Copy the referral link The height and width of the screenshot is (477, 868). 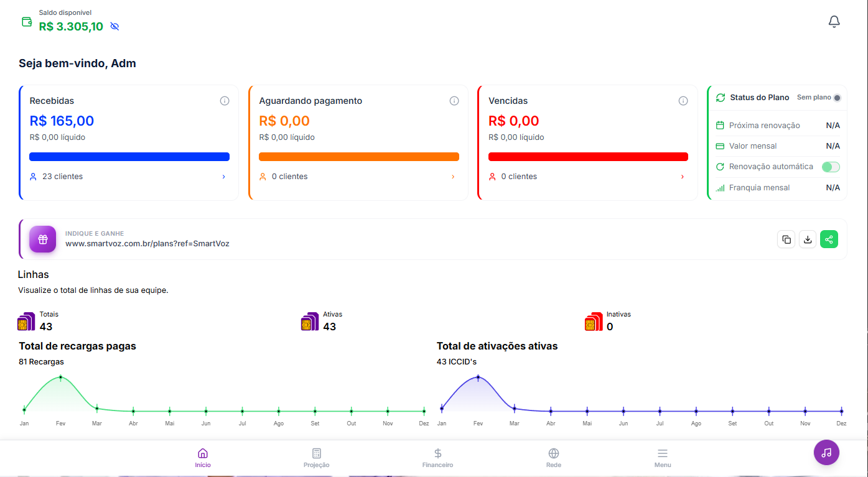tap(786, 239)
